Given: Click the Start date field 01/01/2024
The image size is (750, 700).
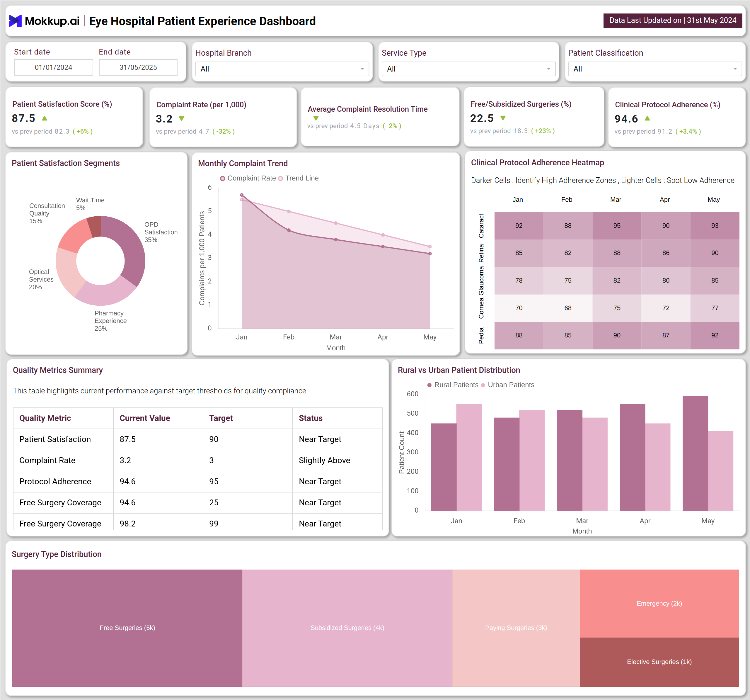Looking at the screenshot, I should click(53, 67).
